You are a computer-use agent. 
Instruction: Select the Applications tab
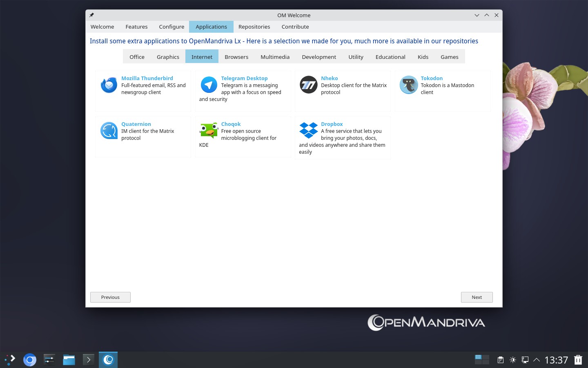(x=211, y=27)
